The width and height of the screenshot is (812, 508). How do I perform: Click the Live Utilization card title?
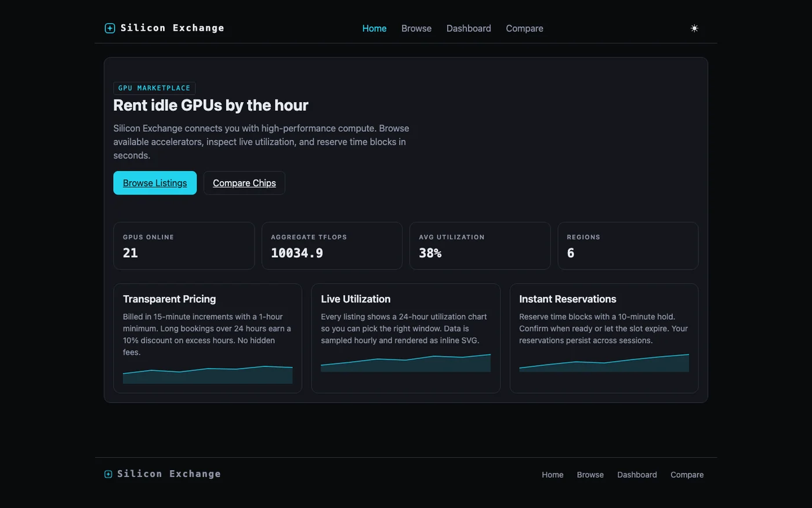pos(356,299)
